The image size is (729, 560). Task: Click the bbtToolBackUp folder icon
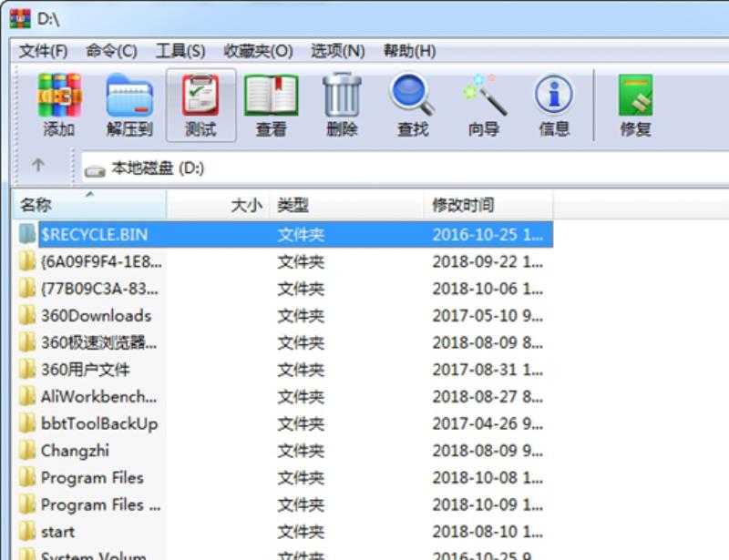coord(27,423)
